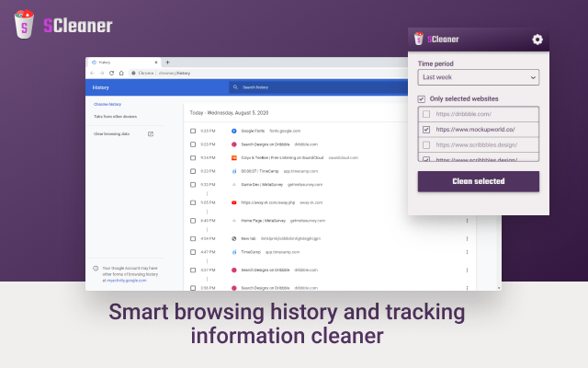Click the https://www.mockupworld.co/ text in the list
588x368 pixels.
(475, 130)
